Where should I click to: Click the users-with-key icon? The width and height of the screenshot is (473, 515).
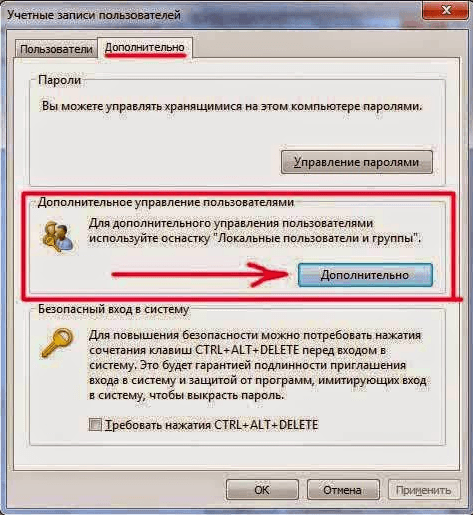pos(58,237)
